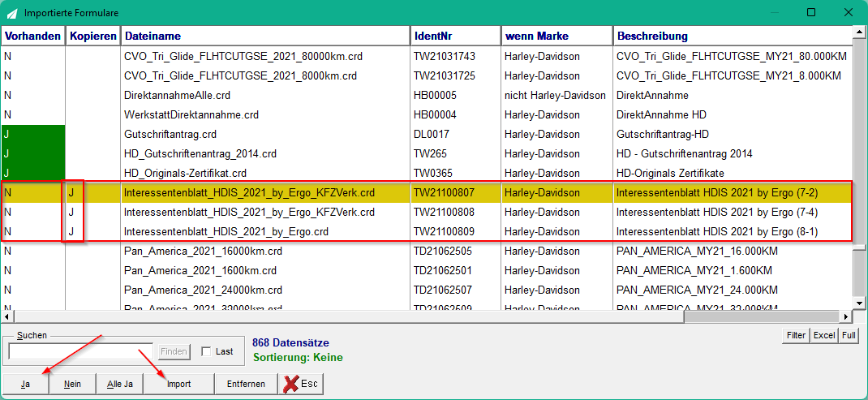Click the Alle Ja button
This screenshot has height=400, width=868.
coord(119,384)
